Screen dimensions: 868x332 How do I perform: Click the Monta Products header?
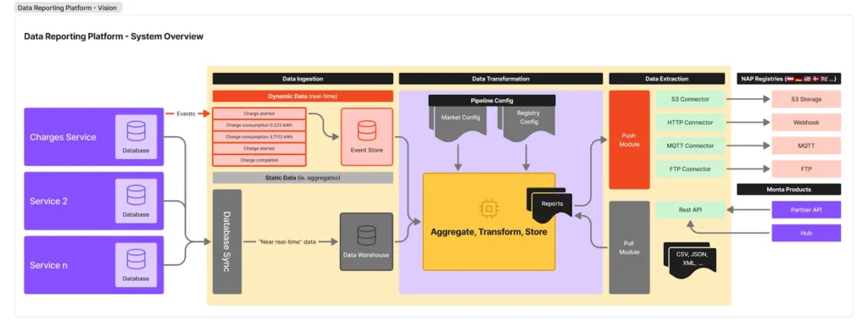pyautogui.click(x=789, y=189)
